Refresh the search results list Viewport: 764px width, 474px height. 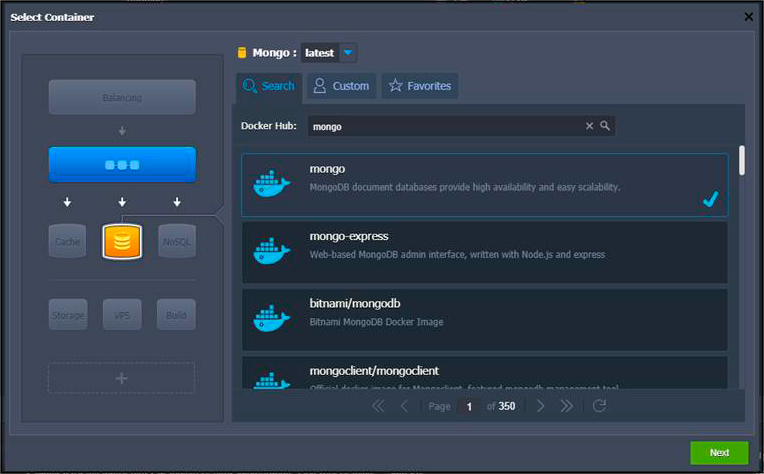(599, 406)
